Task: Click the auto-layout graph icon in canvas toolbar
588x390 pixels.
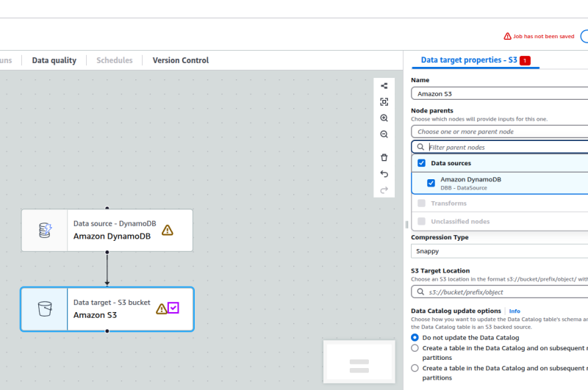Action: [x=384, y=86]
